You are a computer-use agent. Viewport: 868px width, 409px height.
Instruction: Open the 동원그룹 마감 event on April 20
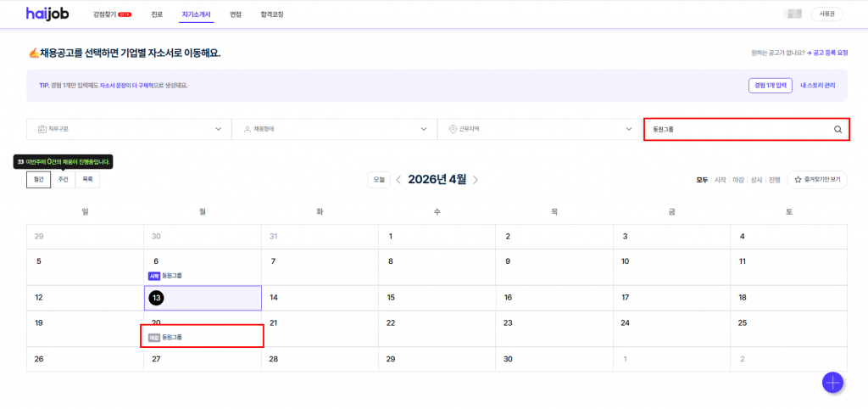pyautogui.click(x=165, y=337)
